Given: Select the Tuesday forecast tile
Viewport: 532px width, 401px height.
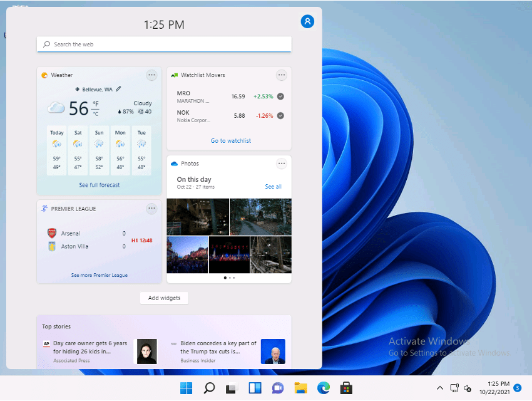Looking at the screenshot, I should point(141,150).
